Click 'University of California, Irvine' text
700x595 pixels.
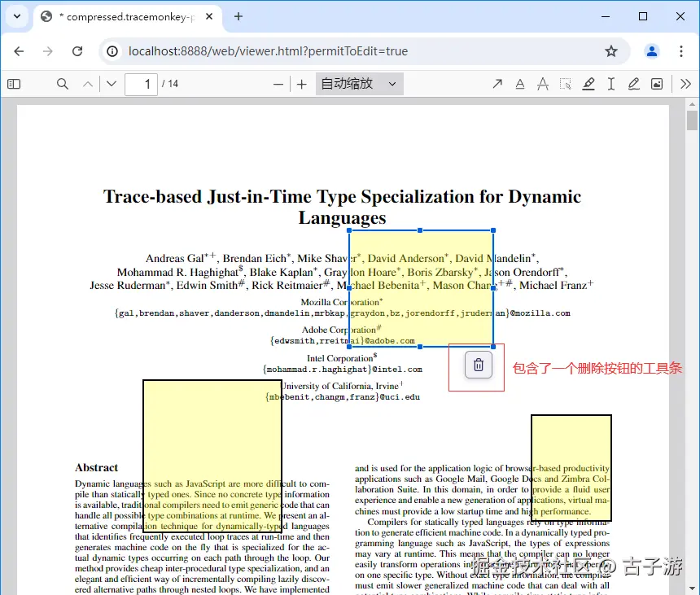(343, 386)
